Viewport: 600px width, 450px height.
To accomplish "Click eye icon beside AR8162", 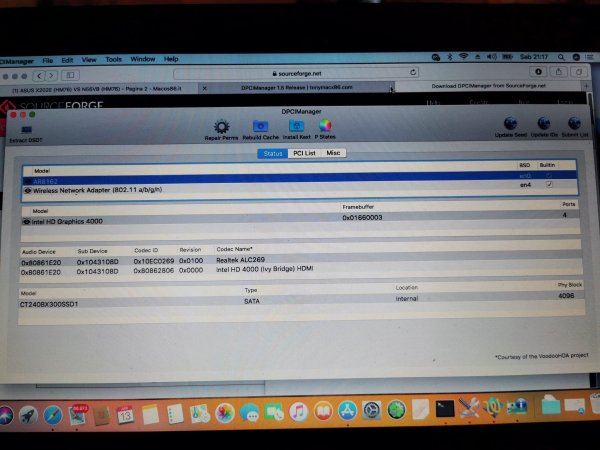I will [28, 181].
